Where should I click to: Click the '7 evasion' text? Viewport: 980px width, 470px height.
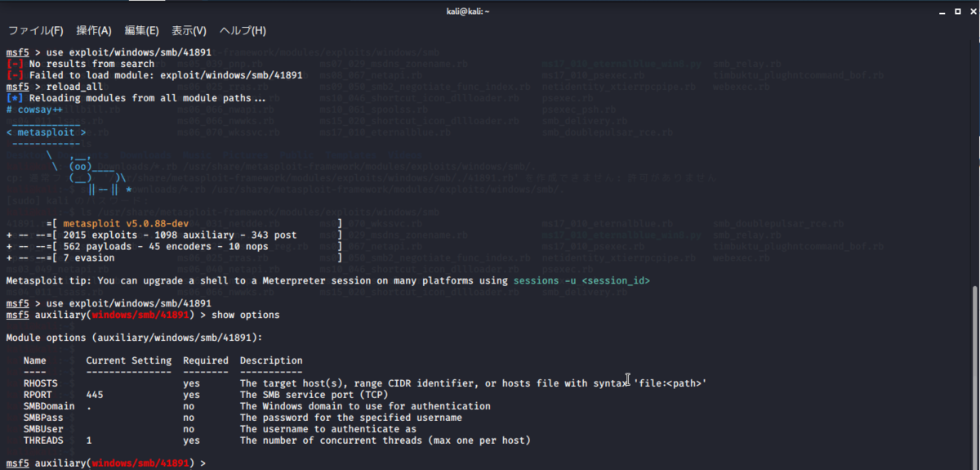pos(88,258)
